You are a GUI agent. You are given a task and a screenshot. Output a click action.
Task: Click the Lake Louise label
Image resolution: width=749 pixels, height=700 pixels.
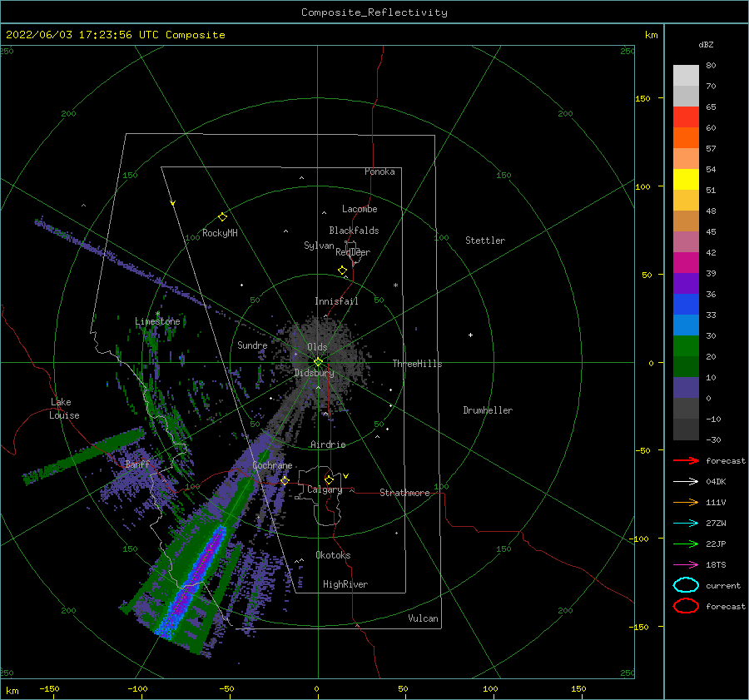click(64, 409)
